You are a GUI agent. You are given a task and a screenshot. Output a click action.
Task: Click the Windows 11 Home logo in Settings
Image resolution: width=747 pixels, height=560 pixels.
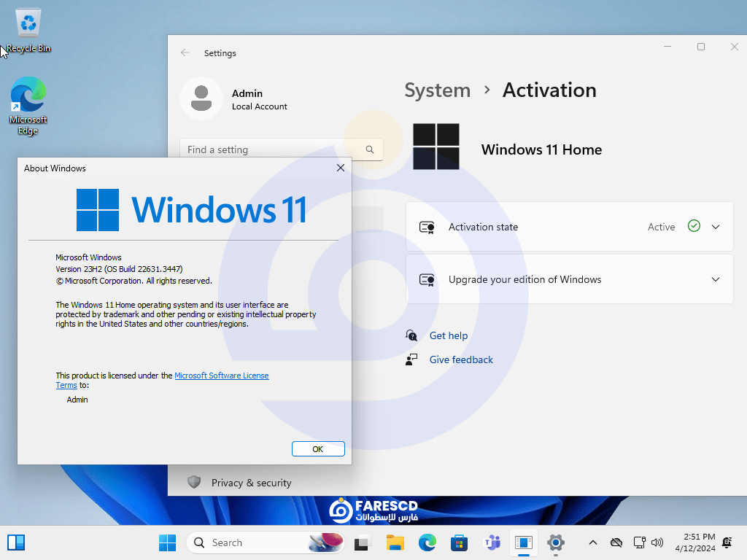tap(436, 147)
